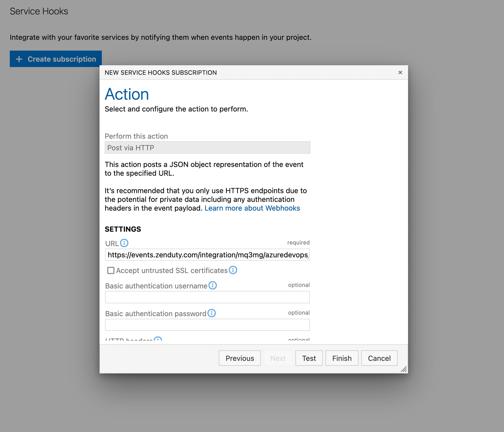Click the Create subscription button
This screenshot has width=504, height=432.
pyautogui.click(x=56, y=59)
